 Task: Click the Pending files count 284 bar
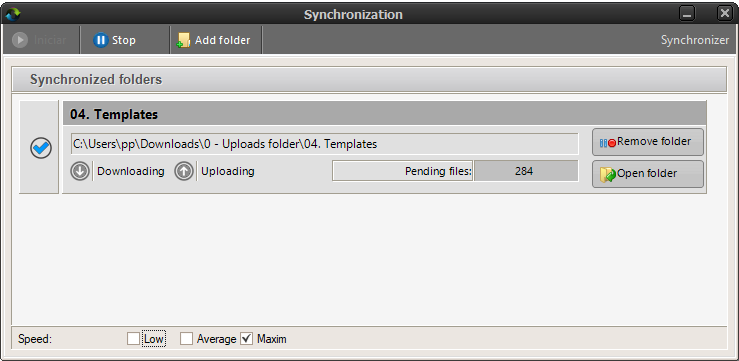(526, 171)
